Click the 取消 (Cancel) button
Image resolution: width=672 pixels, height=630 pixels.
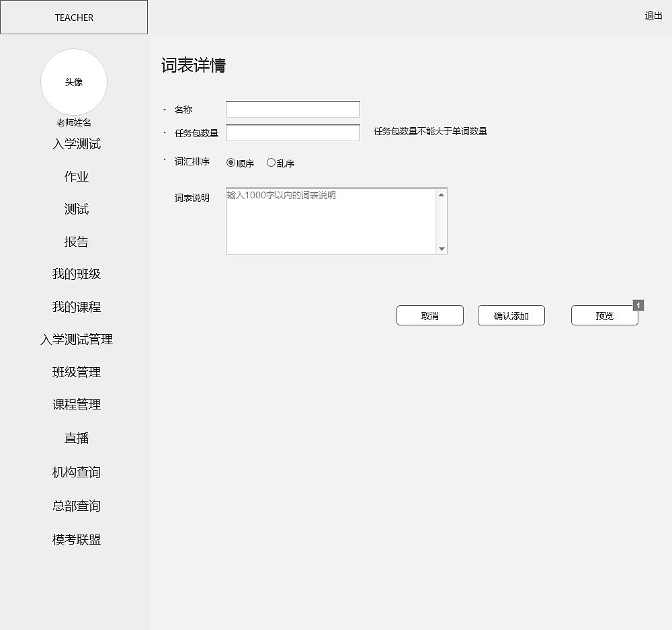tap(429, 315)
